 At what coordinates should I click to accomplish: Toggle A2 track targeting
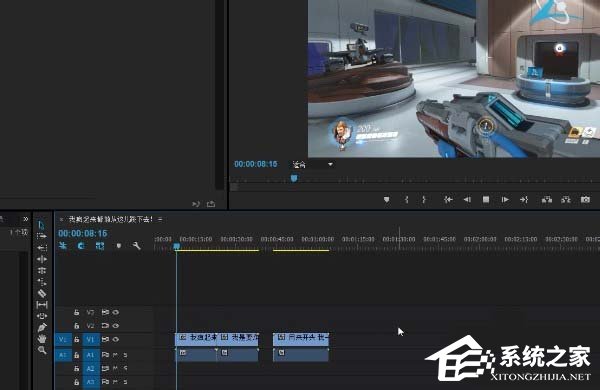pos(91,368)
